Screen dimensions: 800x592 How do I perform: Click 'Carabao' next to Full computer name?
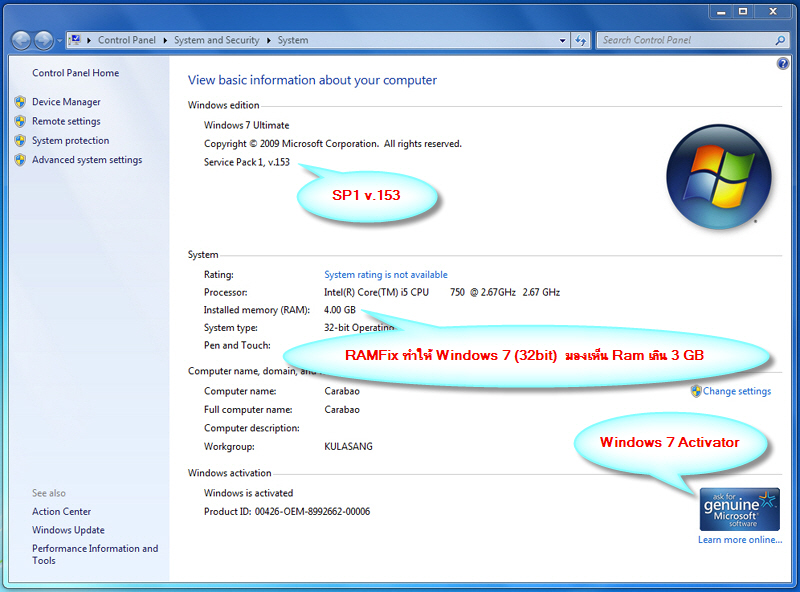pos(342,410)
